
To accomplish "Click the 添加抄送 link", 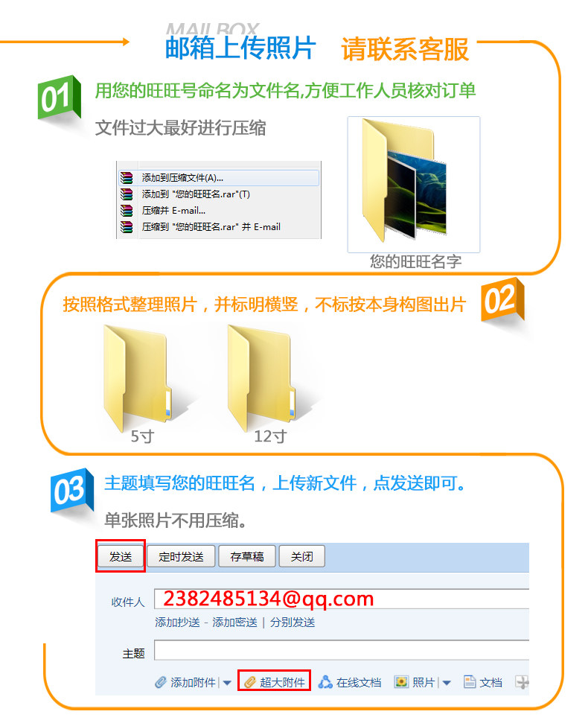I will click(177, 622).
